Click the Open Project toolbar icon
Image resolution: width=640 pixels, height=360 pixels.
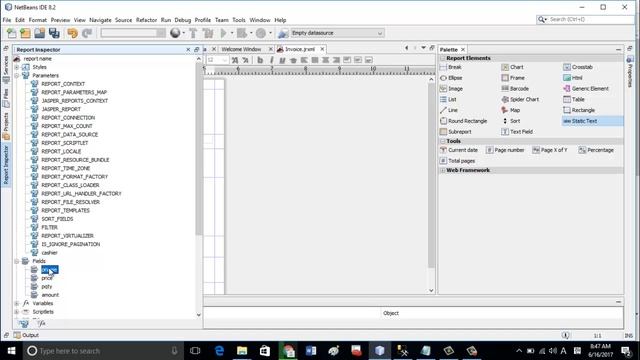pyautogui.click(x=40, y=33)
